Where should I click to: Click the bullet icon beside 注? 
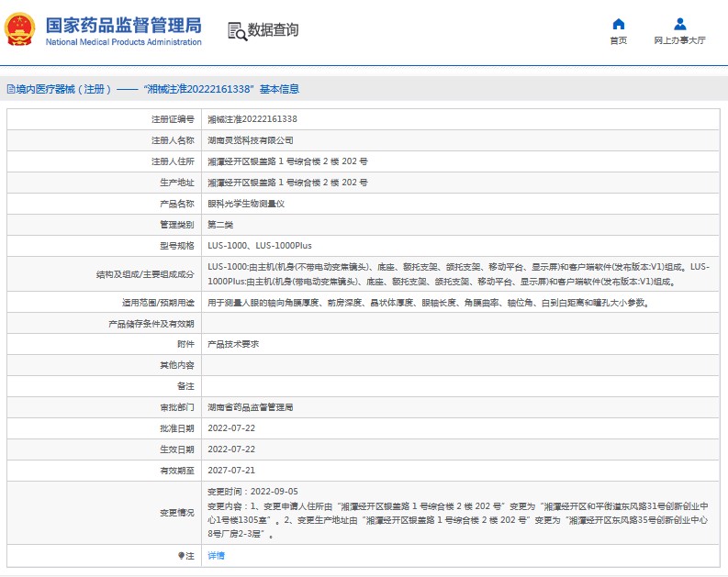[181, 556]
